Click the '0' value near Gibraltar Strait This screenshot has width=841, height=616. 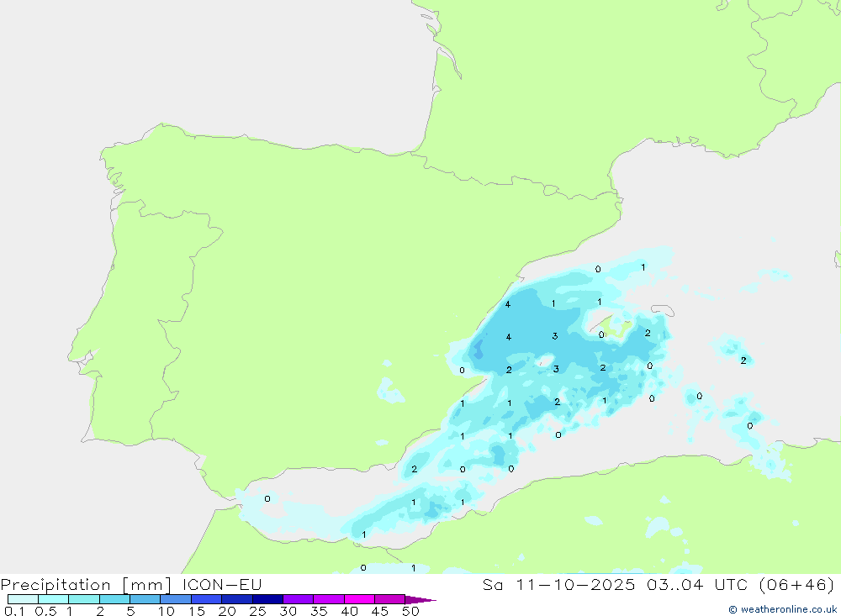(x=267, y=499)
